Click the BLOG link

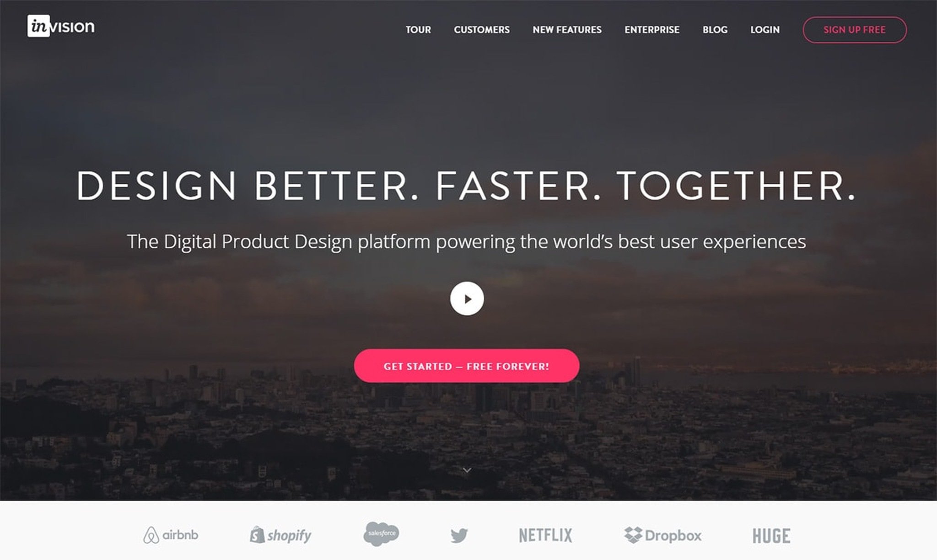pos(716,29)
